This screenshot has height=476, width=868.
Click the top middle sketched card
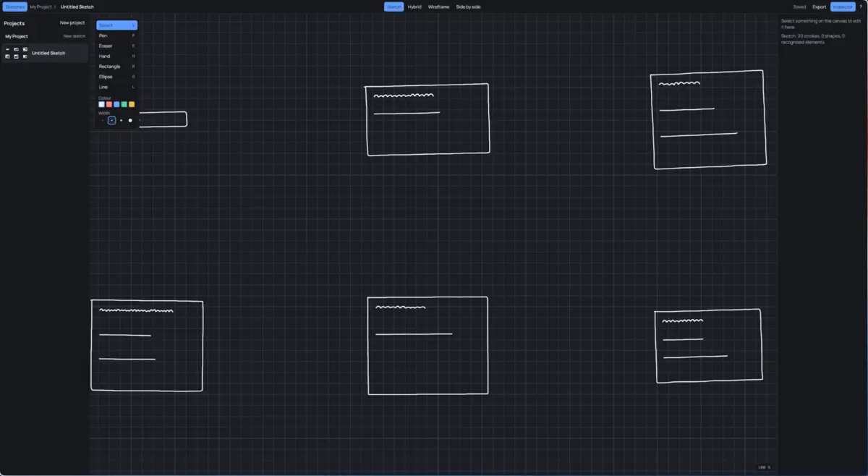click(x=427, y=119)
